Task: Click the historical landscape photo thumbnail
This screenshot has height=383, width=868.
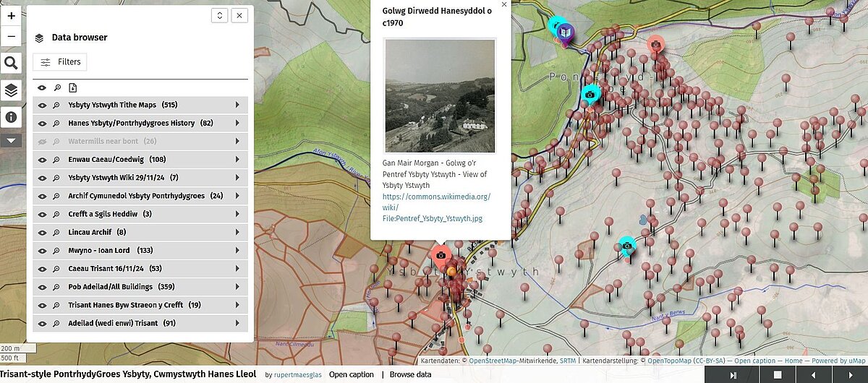Action: 441,96
